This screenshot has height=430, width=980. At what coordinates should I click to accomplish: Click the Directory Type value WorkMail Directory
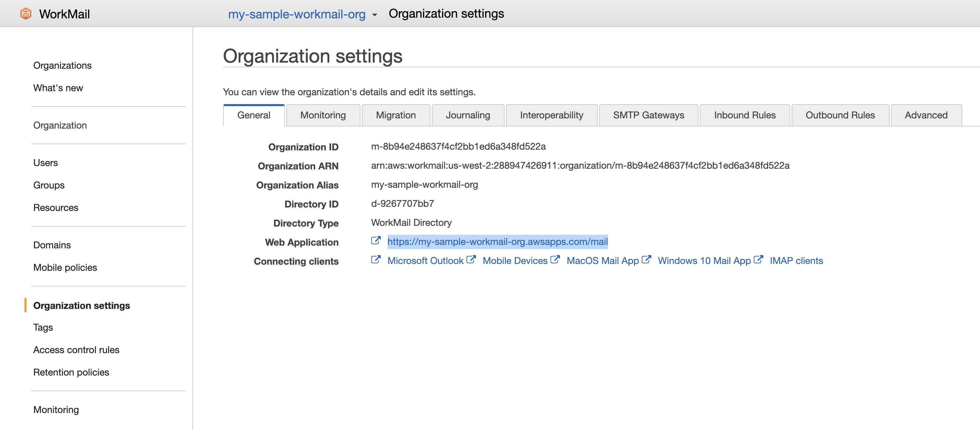411,222
